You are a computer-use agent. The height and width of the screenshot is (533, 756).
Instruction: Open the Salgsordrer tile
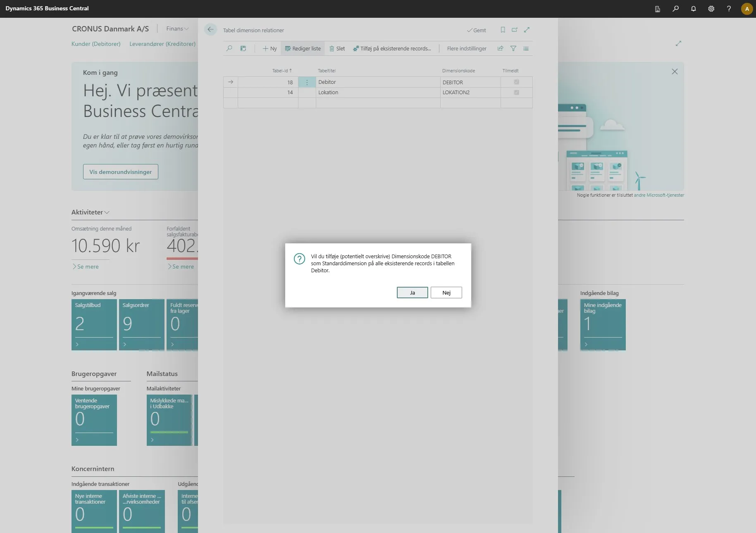(142, 325)
